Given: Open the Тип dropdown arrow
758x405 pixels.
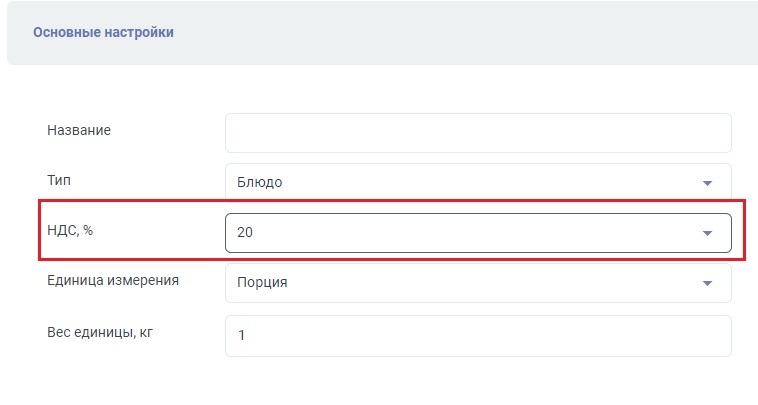Looking at the screenshot, I should [x=707, y=184].
